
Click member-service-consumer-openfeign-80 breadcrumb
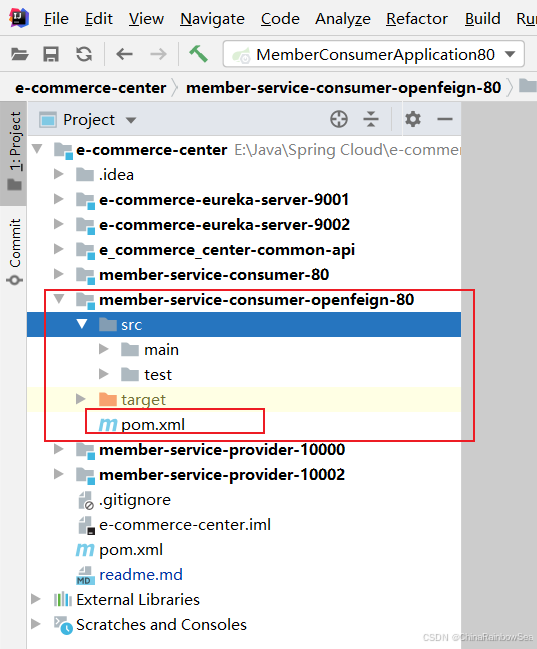(x=343, y=88)
